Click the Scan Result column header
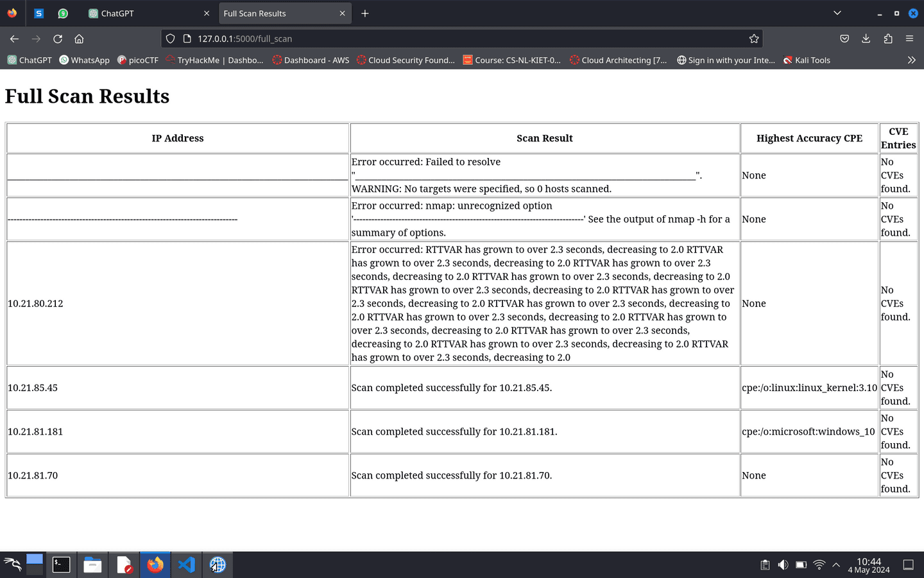 coord(545,138)
